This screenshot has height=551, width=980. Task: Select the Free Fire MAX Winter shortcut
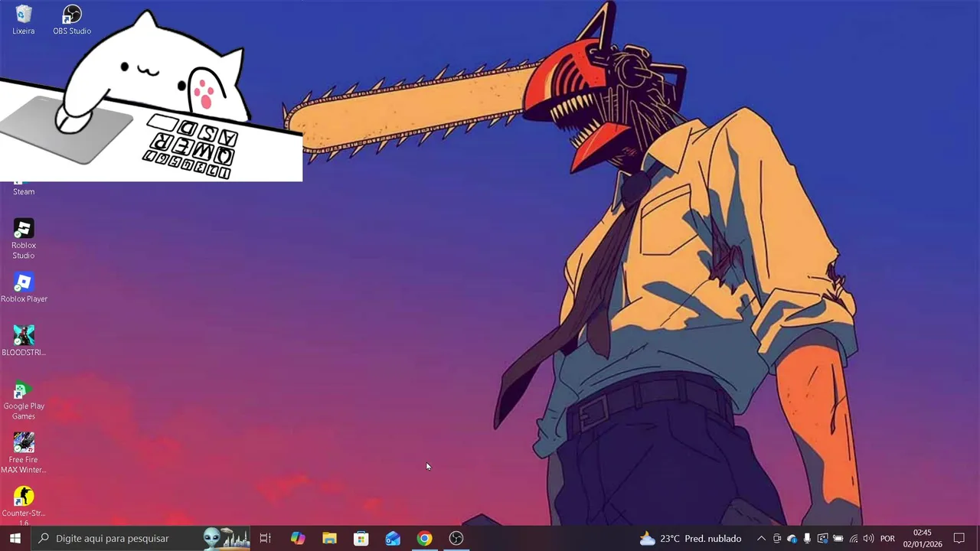point(23,454)
